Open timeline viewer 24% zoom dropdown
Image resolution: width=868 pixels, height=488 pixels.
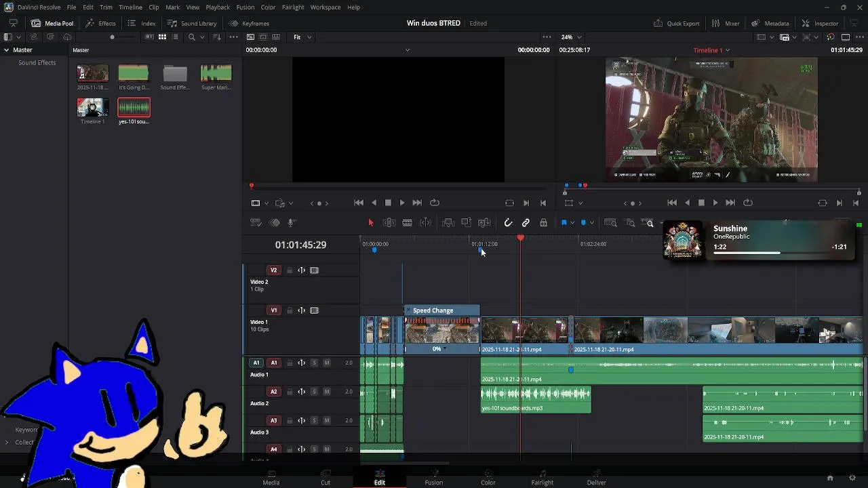571,37
